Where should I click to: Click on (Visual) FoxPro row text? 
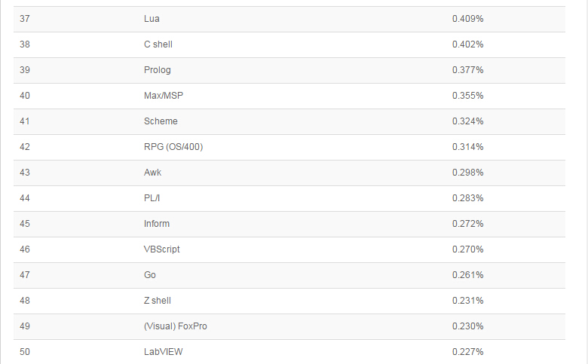point(175,326)
